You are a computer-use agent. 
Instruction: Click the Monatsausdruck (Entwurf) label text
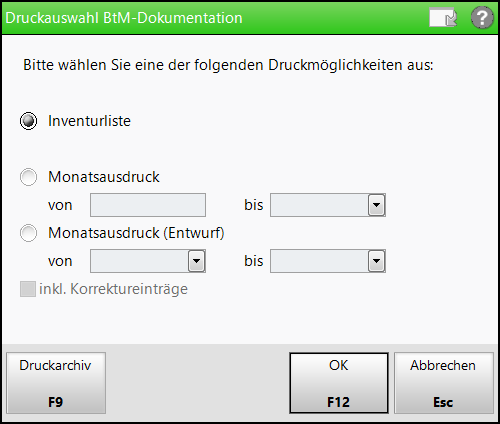[x=136, y=233]
